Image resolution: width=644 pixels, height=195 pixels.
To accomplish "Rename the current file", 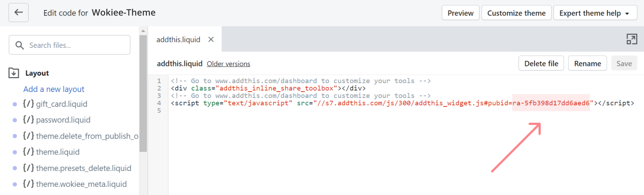I will click(x=587, y=63).
